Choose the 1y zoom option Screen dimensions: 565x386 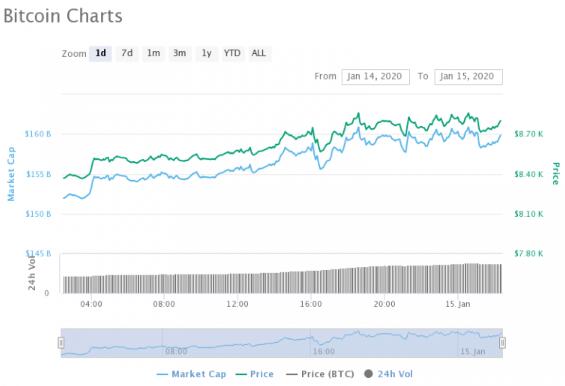206,53
